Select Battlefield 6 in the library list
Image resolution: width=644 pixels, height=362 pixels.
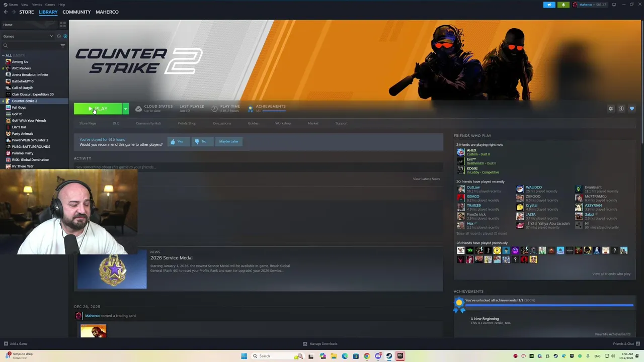23,81
